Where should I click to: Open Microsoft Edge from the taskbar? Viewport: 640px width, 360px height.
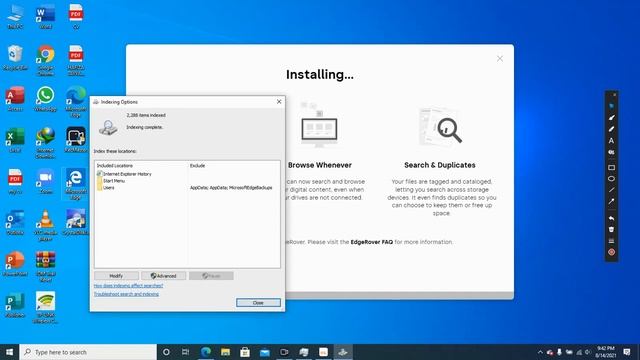pyautogui.click(x=206, y=352)
